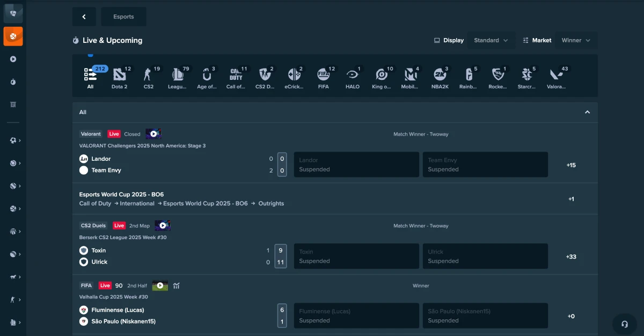Image resolution: width=644 pixels, height=336 pixels.
Task: Filter events by Valorant
Action: (x=557, y=78)
